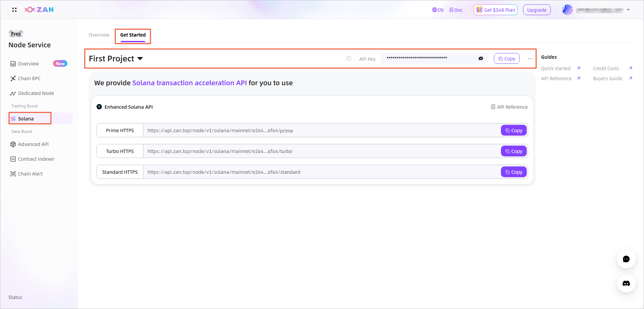
Task: Click the Standard HTTPS label
Action: tap(120, 172)
